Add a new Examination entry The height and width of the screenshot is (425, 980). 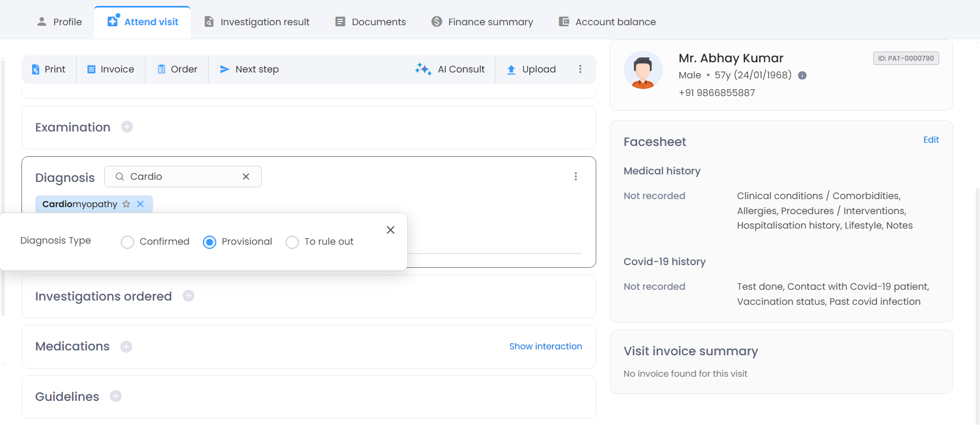[x=127, y=127]
